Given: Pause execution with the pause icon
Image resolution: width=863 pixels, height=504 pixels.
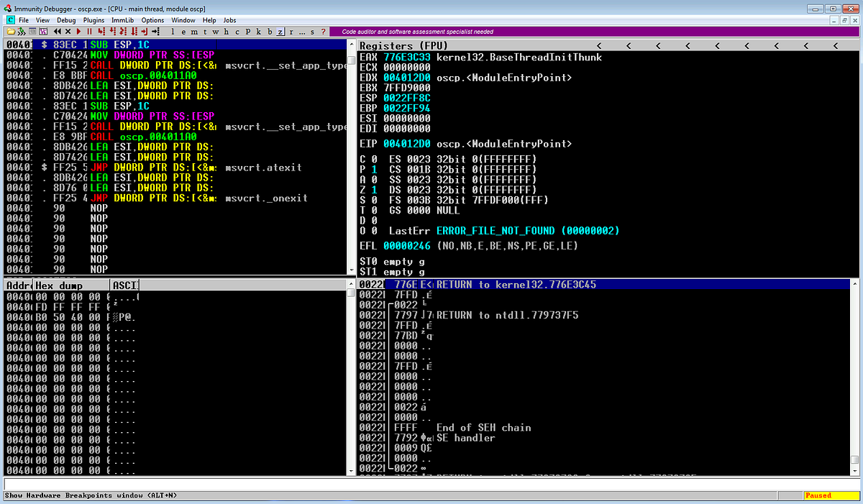Looking at the screenshot, I should point(90,32).
